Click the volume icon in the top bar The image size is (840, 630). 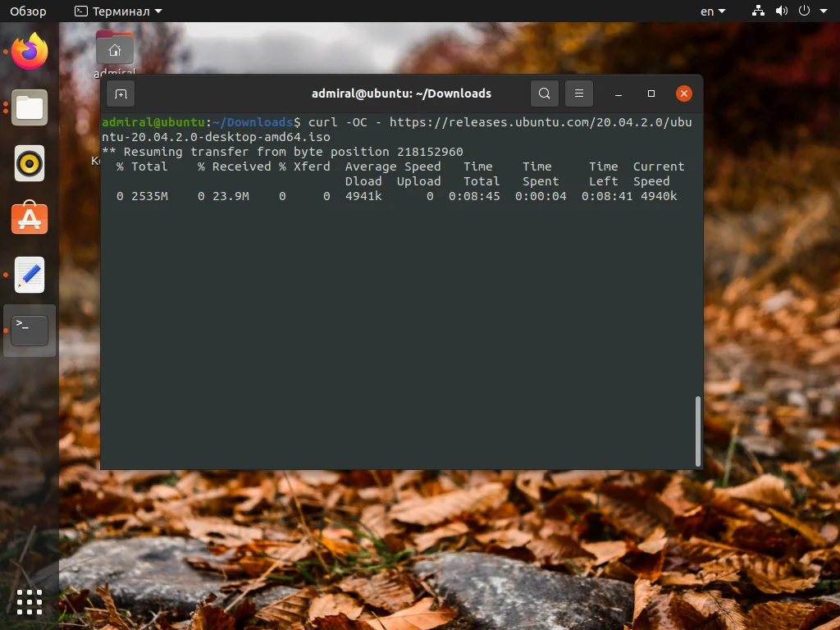click(780, 11)
